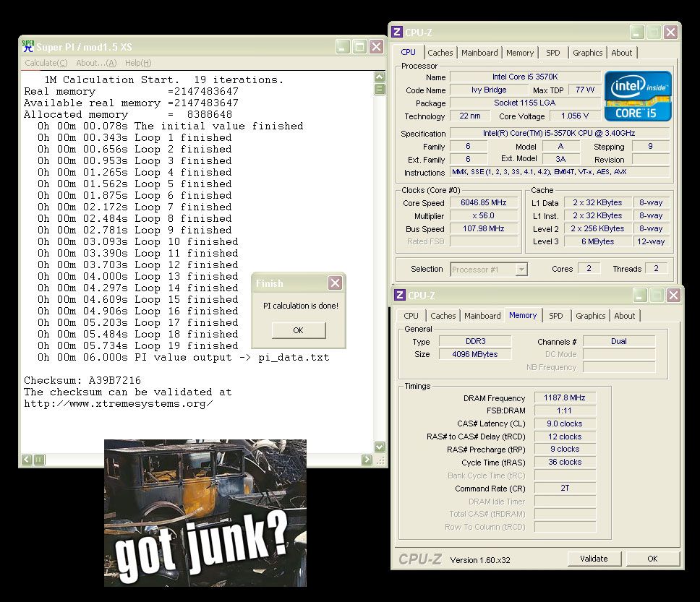This screenshot has width=700, height=602.
Task: Click the Code Name value Ivy Bridge
Action: tap(489, 90)
